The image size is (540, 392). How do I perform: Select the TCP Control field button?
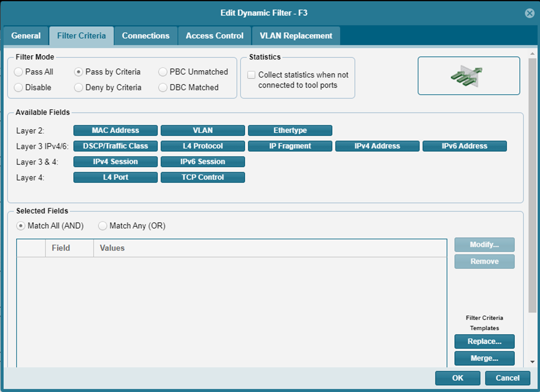[203, 177]
